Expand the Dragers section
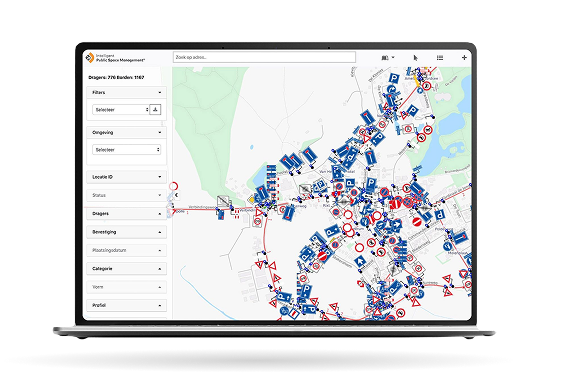This screenshot has height=373, width=586. point(126,213)
